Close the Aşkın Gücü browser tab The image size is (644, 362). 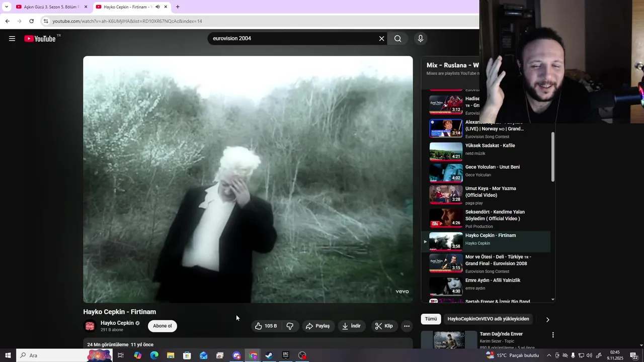pyautogui.click(x=86, y=7)
